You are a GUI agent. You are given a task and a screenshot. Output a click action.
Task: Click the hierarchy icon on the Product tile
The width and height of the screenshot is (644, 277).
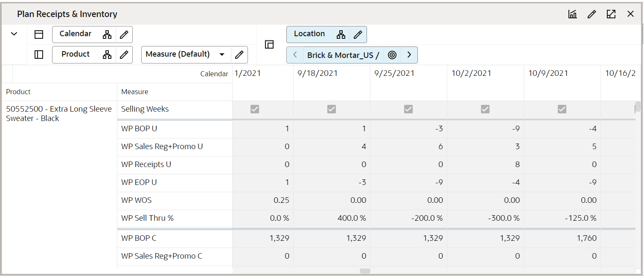coord(107,55)
